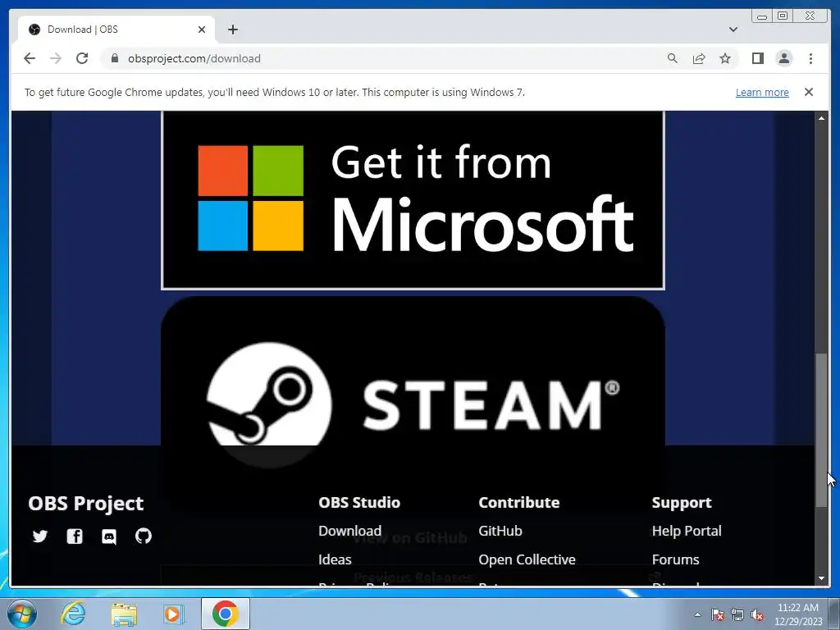Open the Forums link
The height and width of the screenshot is (630, 840).
[676, 559]
